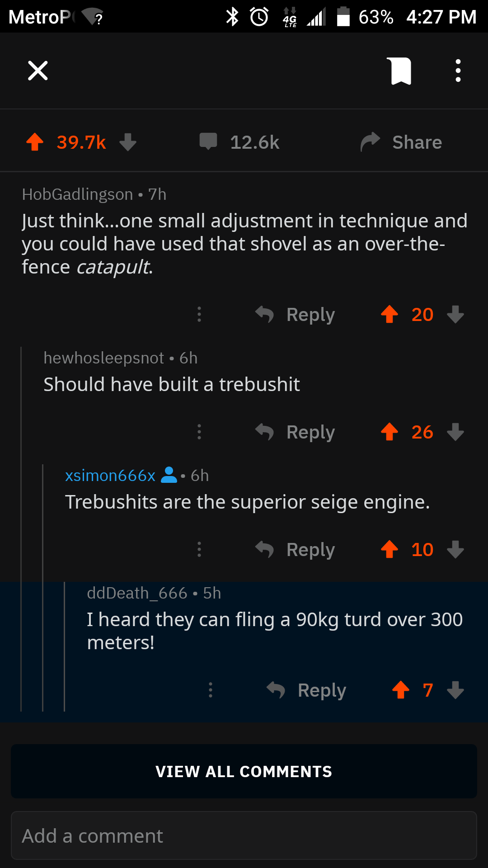Share the post
The height and width of the screenshot is (868, 488).
(400, 142)
